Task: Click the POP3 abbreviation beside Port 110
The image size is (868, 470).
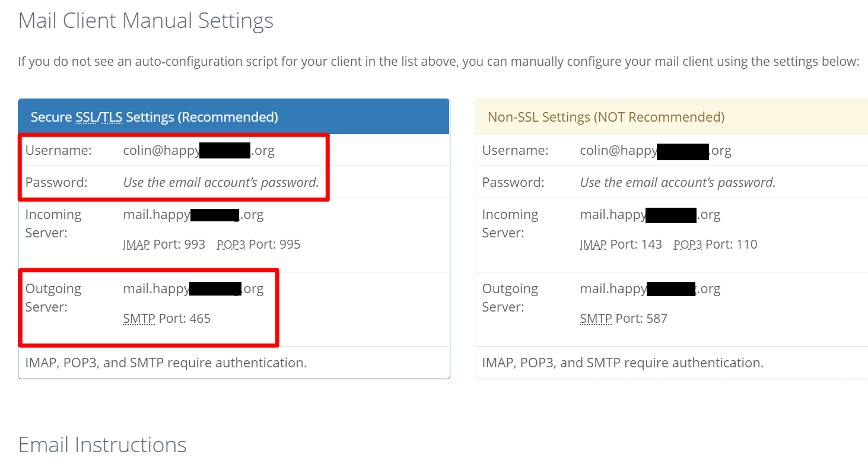Action: tap(688, 244)
